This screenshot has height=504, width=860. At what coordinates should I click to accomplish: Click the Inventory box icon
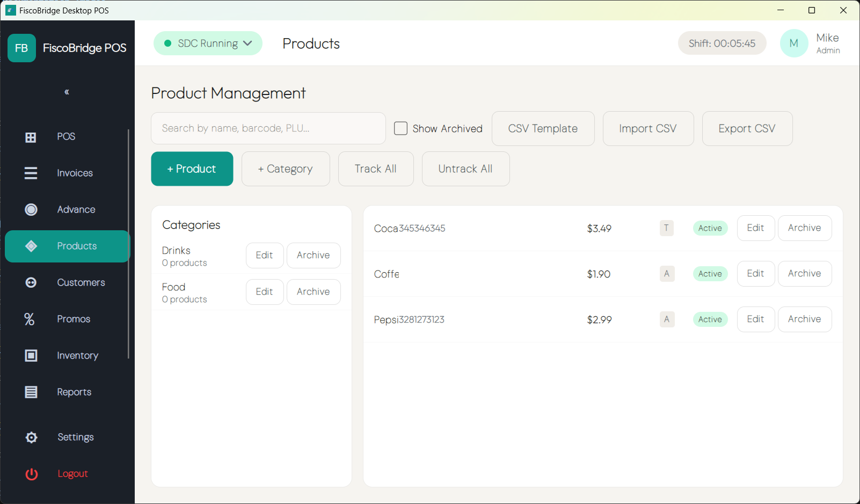point(31,355)
